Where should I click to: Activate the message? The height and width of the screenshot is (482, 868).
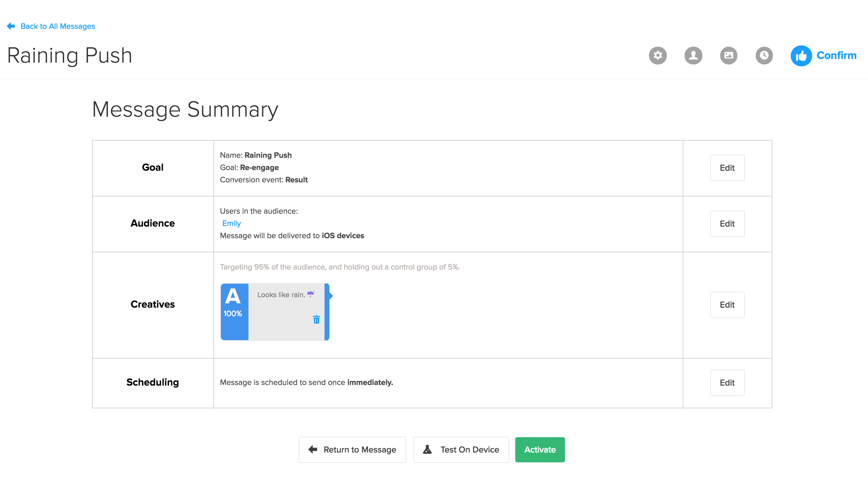point(540,449)
